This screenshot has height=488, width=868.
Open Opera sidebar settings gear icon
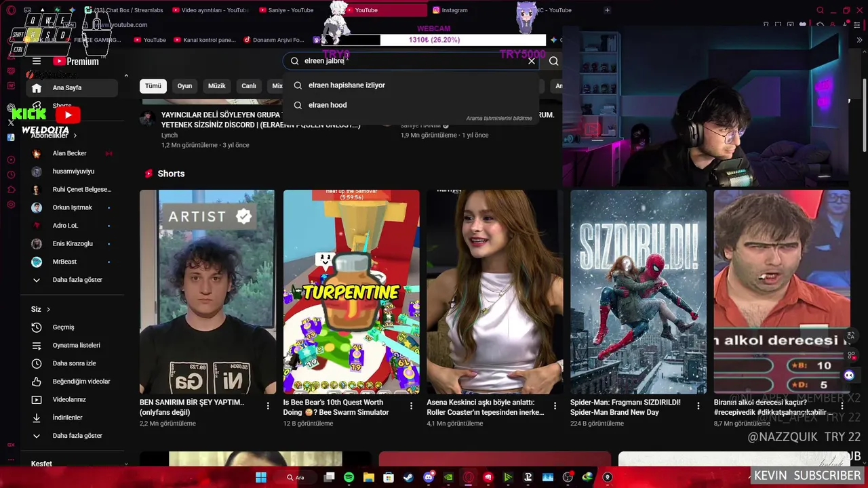[11, 205]
